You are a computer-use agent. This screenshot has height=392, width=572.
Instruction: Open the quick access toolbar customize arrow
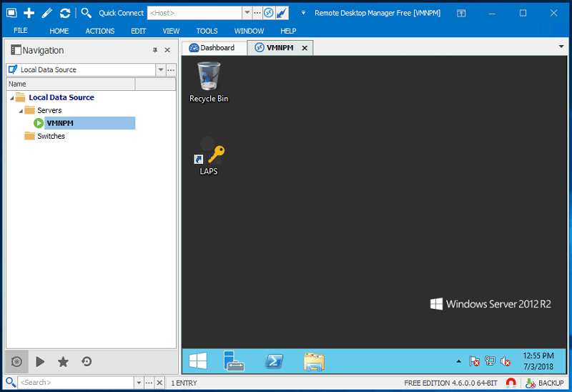[x=303, y=13]
